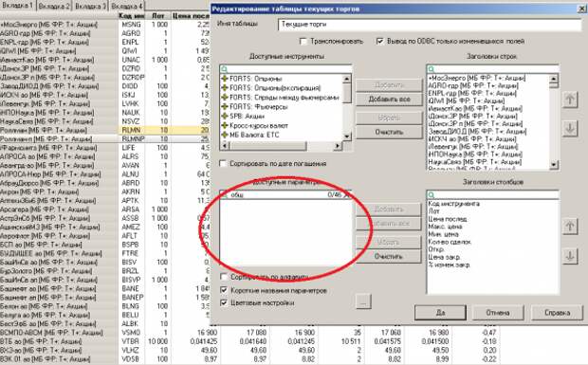Switch to Вкладка 1 tab
Image resolution: width=588 pixels, height=365 pixels.
[17, 6]
